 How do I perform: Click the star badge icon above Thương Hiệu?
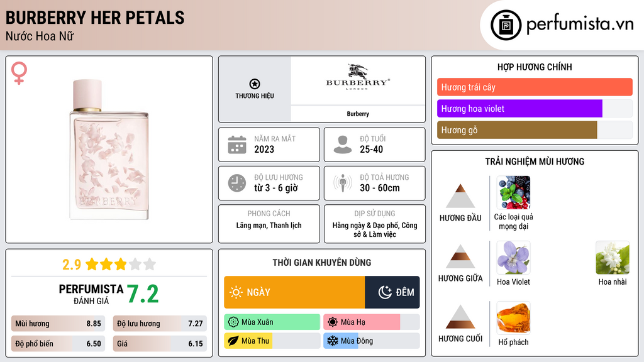(254, 84)
